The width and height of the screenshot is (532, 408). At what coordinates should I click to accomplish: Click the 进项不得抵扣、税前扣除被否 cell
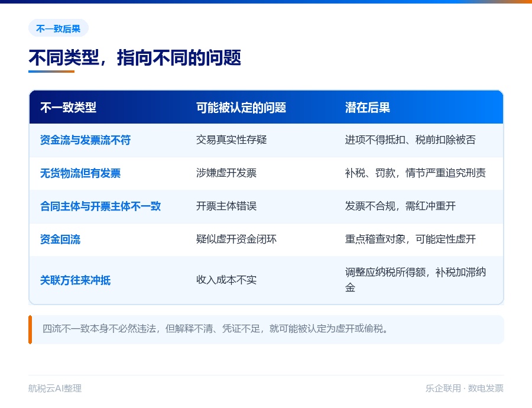coord(410,140)
